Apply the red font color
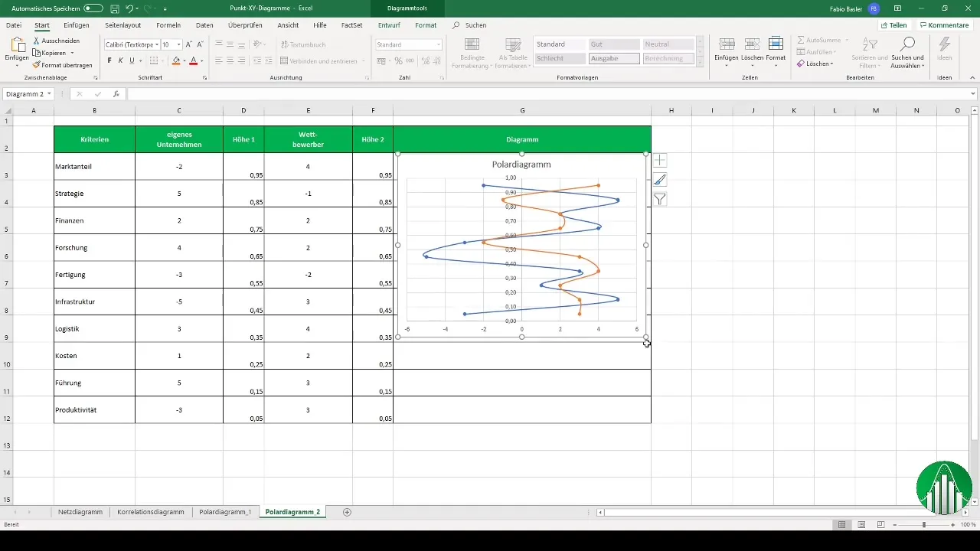The height and width of the screenshot is (551, 980). pyautogui.click(x=193, y=60)
